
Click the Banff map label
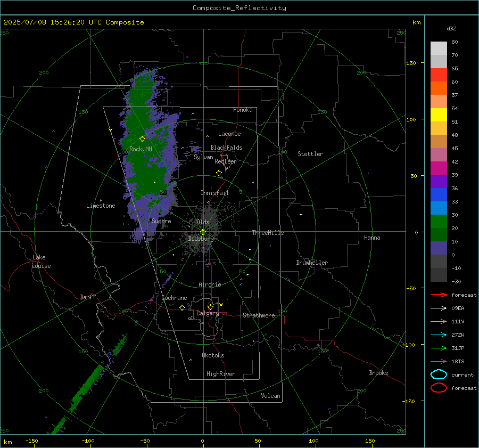coord(88,297)
